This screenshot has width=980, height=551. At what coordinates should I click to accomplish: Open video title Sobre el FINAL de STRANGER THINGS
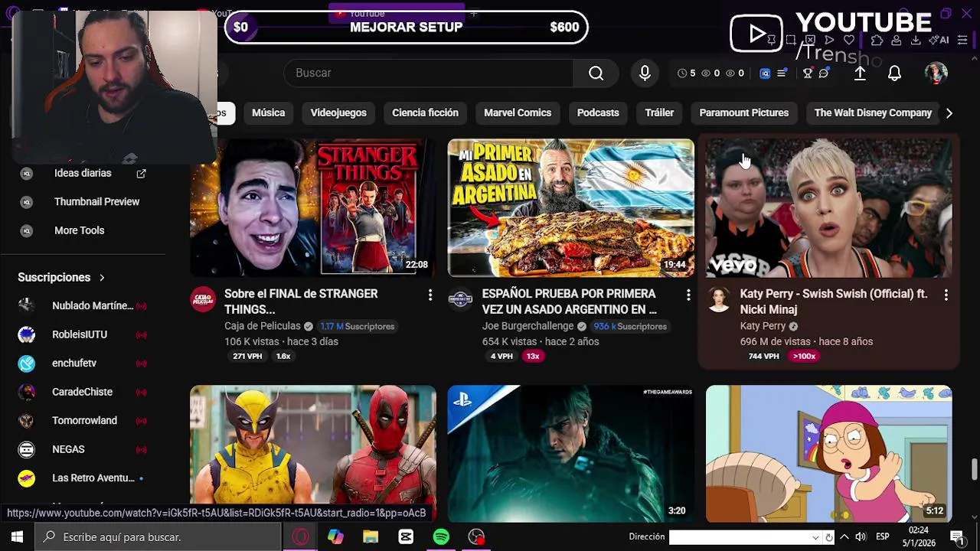point(301,302)
